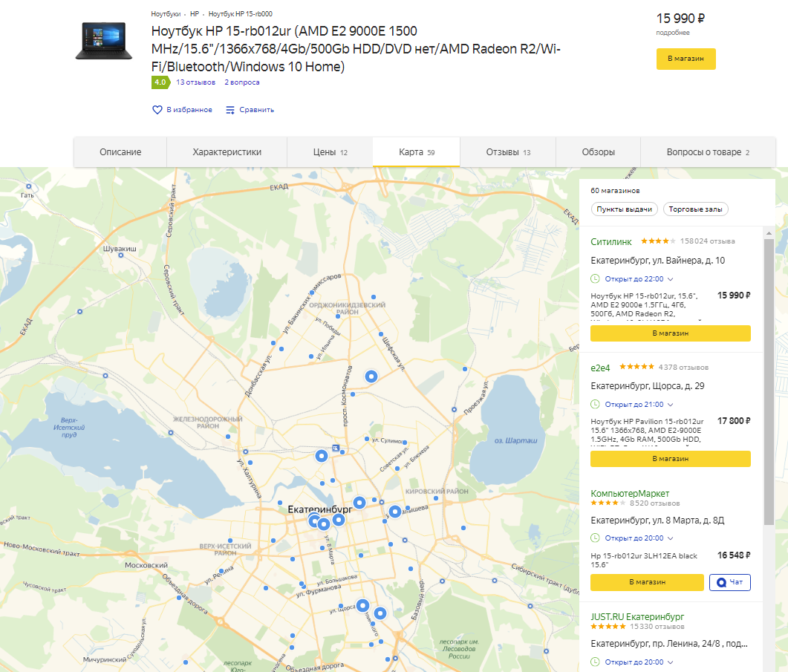This screenshot has height=672, width=788.
Task: Click e2e4 five-star rating
Action: click(x=636, y=367)
